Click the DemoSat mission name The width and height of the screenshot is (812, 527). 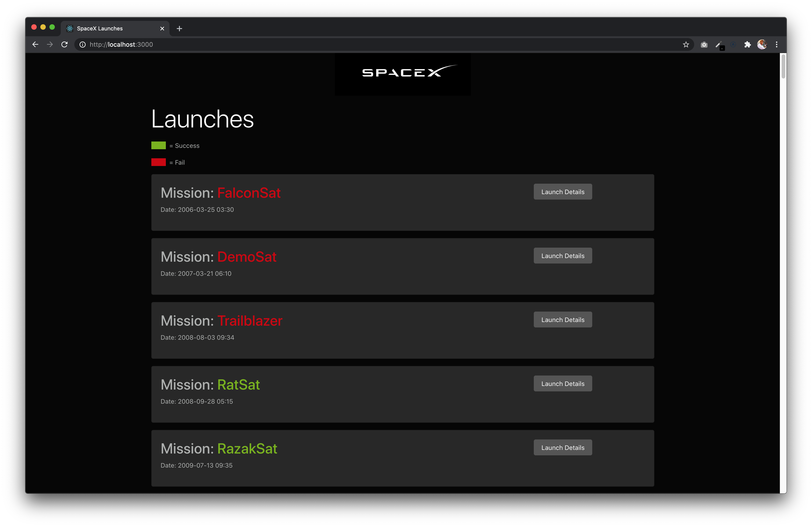[x=247, y=257]
